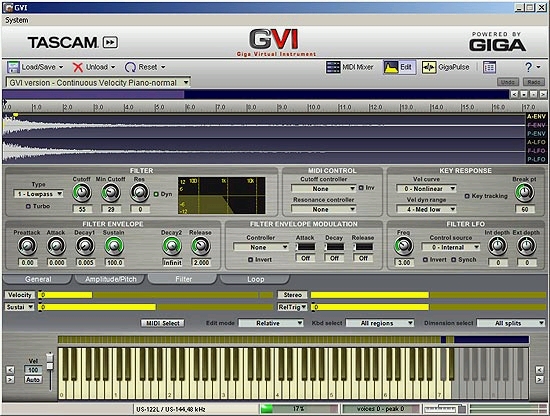Adjust the filter Cutoff knob

82,193
